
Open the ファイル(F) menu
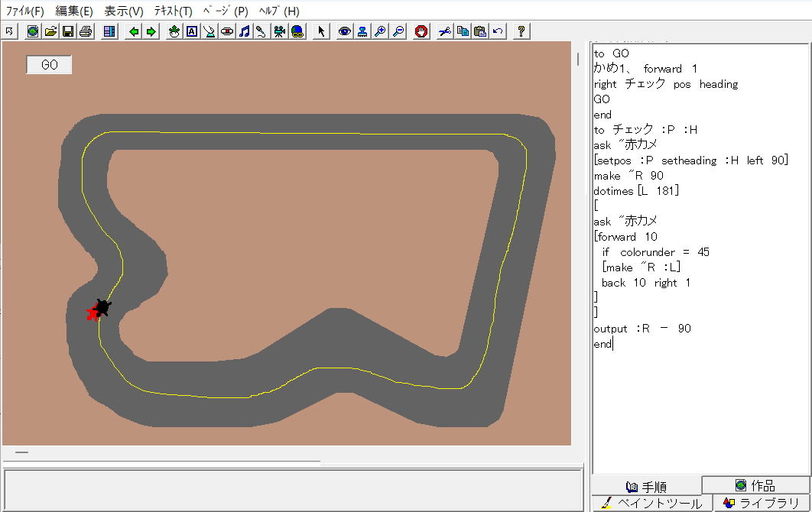pyautogui.click(x=25, y=11)
